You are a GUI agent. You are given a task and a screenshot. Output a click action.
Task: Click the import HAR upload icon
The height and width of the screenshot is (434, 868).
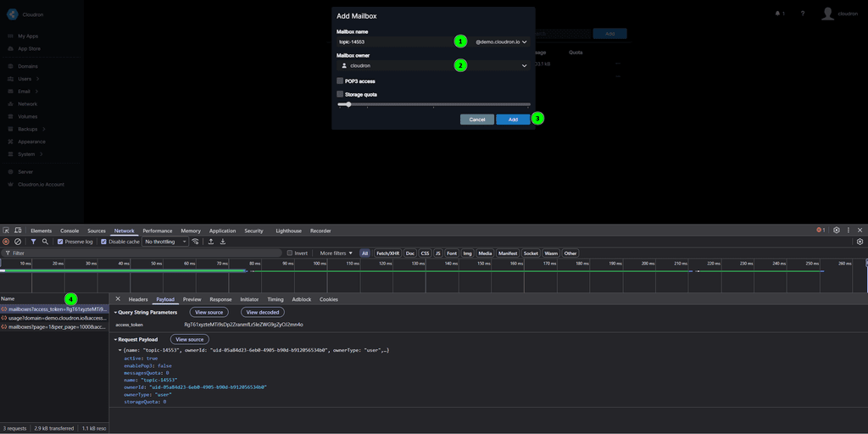211,242
